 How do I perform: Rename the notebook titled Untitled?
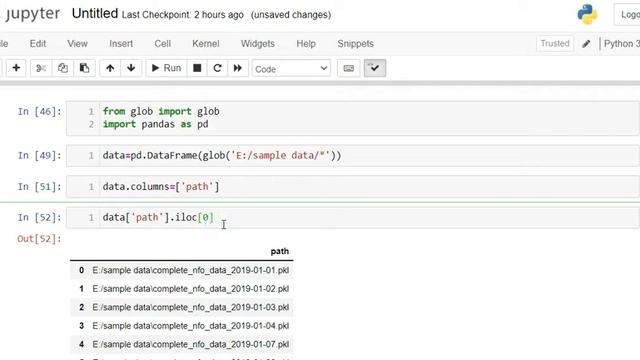tap(95, 13)
